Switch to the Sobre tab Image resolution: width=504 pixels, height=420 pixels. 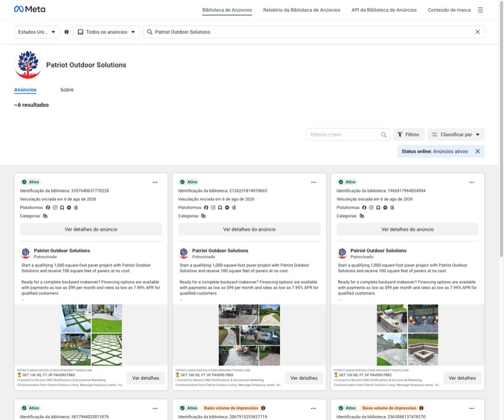pyautogui.click(x=67, y=90)
